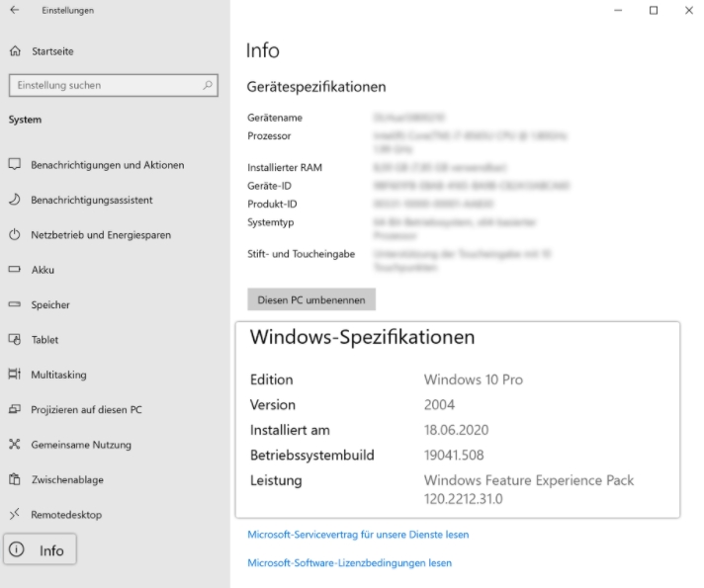Viewport: 704px width, 588px height.
Task: Maximize the Einstellungen window
Action: [x=654, y=10]
